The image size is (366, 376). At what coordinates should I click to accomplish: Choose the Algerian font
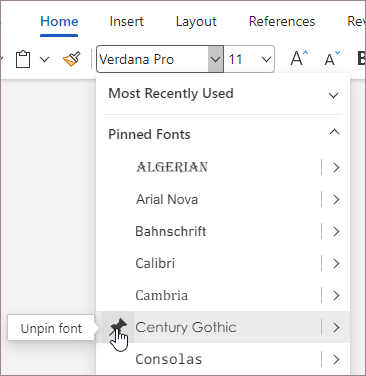pyautogui.click(x=172, y=167)
